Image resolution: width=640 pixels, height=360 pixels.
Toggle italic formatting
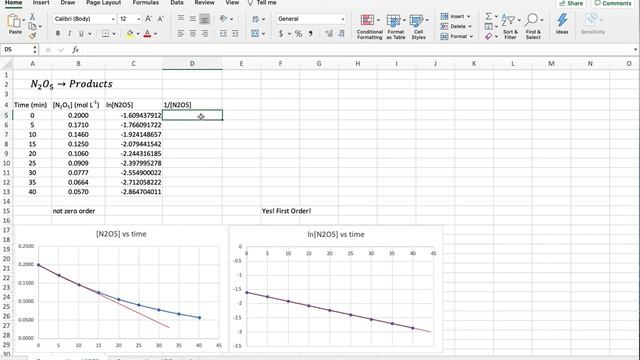click(69, 33)
